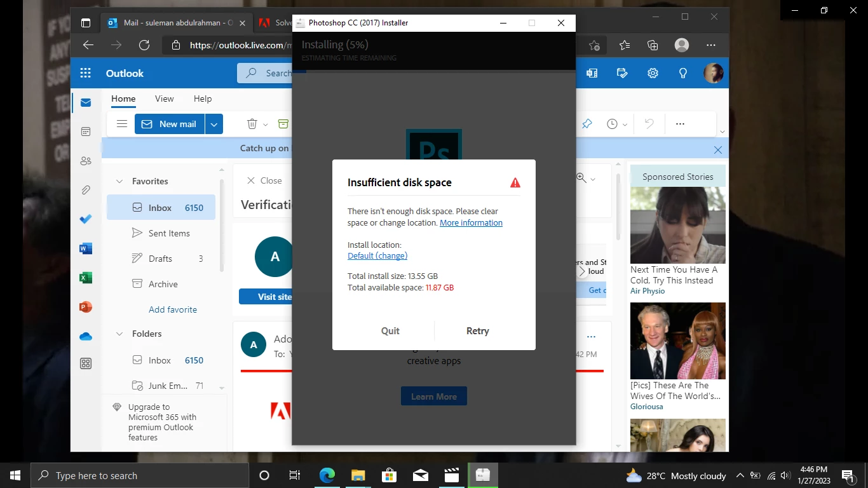868x488 pixels.
Task: Open the zoom dropdown in email pane
Action: [593, 179]
